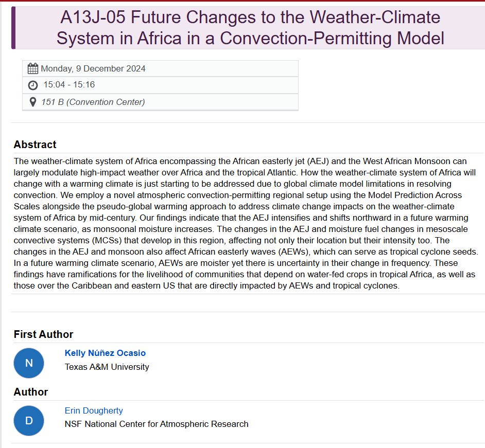485x448 pixels.
Task: Click the 15:04 - 15:16 time text
Action: pos(69,85)
